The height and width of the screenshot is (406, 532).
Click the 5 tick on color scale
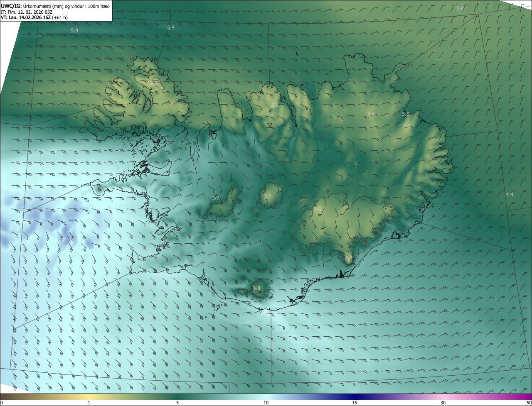pyautogui.click(x=177, y=403)
